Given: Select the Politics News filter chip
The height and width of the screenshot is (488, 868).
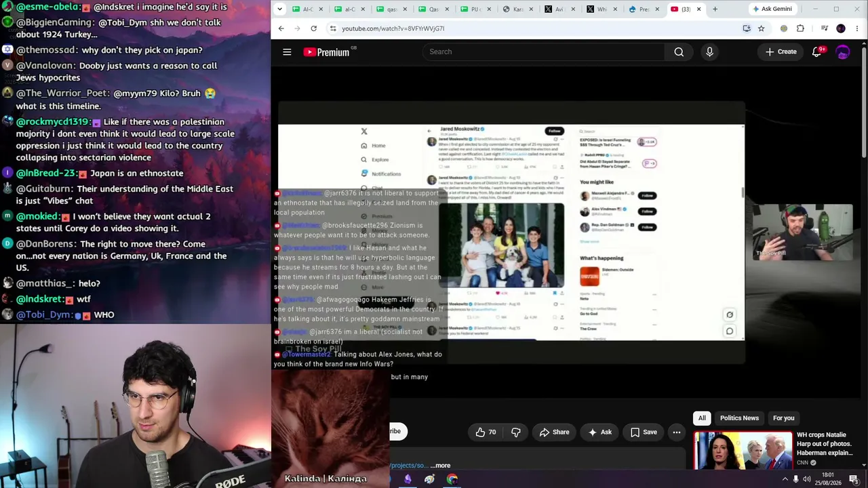Looking at the screenshot, I should [739, 418].
